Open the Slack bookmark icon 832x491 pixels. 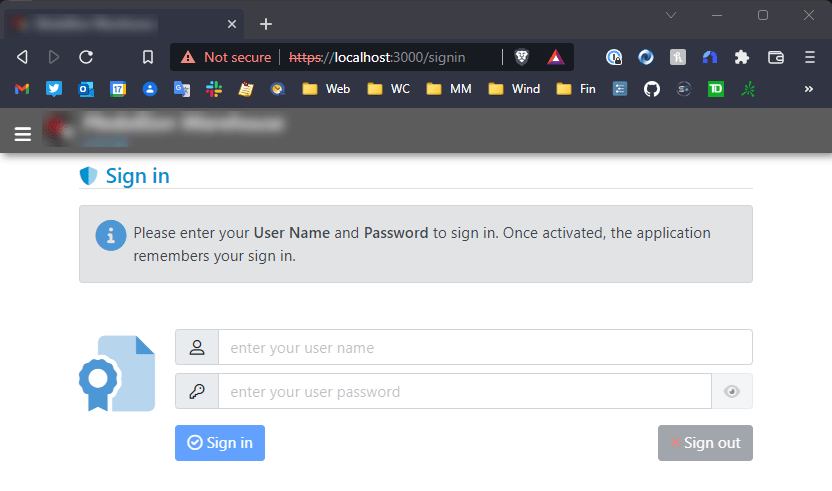214,89
